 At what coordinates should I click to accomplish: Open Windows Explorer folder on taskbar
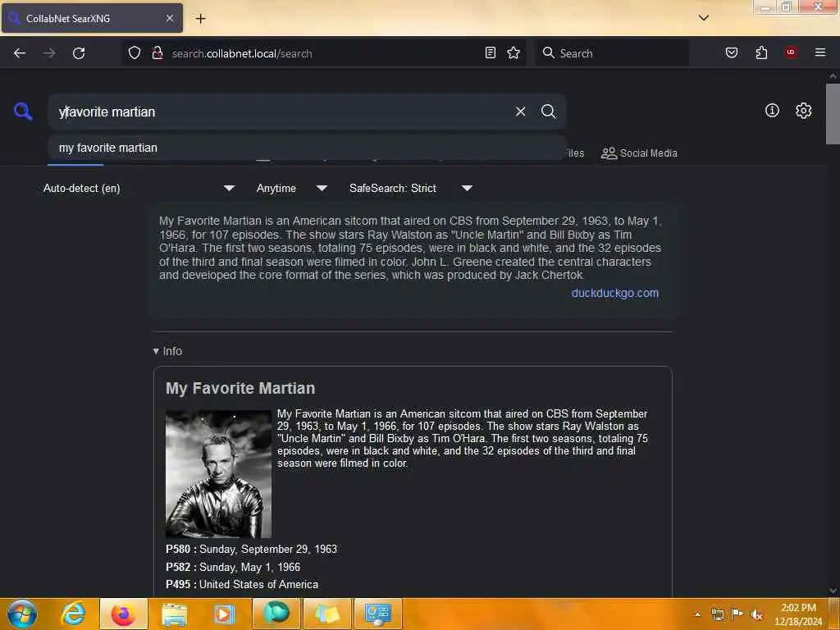click(175, 614)
